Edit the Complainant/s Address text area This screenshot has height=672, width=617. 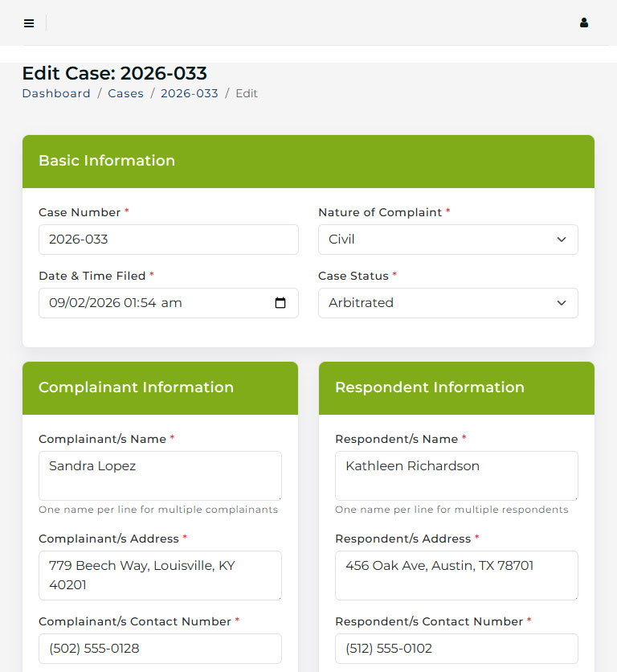point(160,575)
